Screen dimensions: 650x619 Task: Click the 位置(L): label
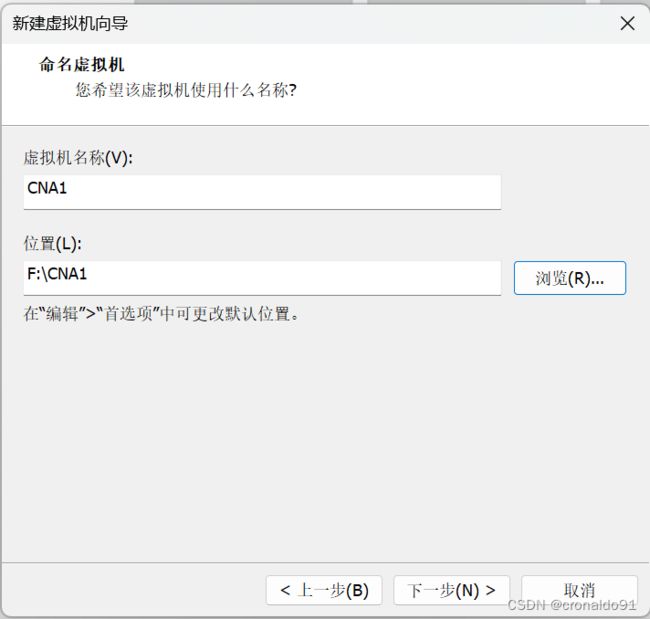[x=53, y=243]
